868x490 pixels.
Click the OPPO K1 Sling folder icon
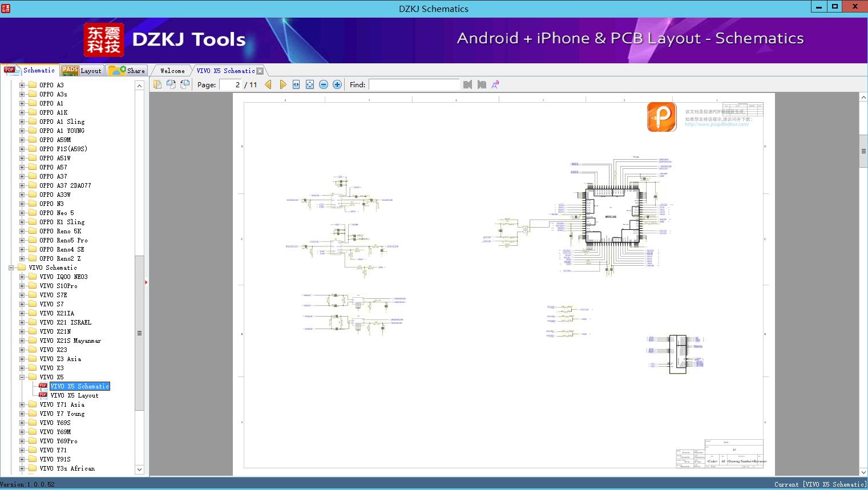coord(33,222)
